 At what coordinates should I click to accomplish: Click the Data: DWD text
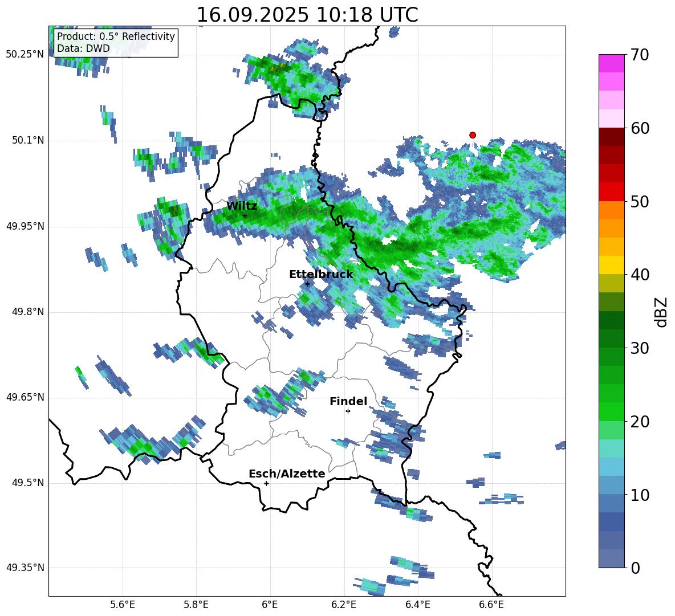click(x=83, y=48)
